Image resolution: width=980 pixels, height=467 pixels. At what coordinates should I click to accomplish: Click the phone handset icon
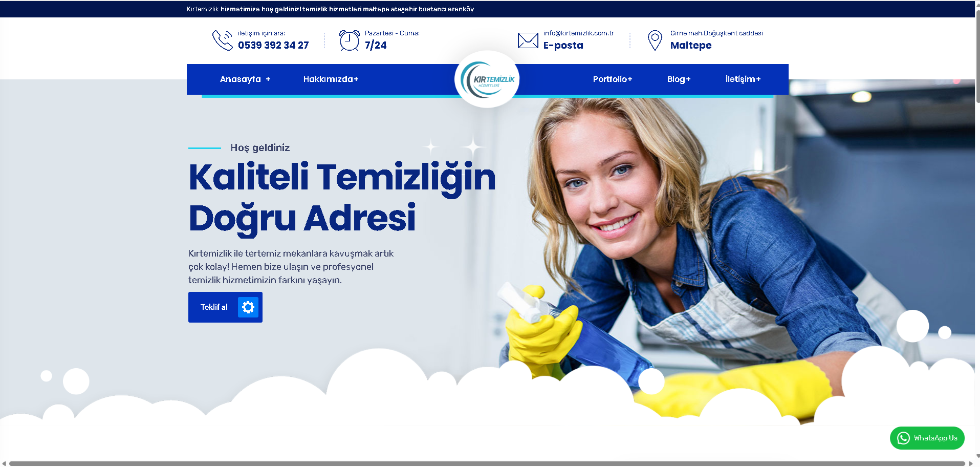(223, 40)
